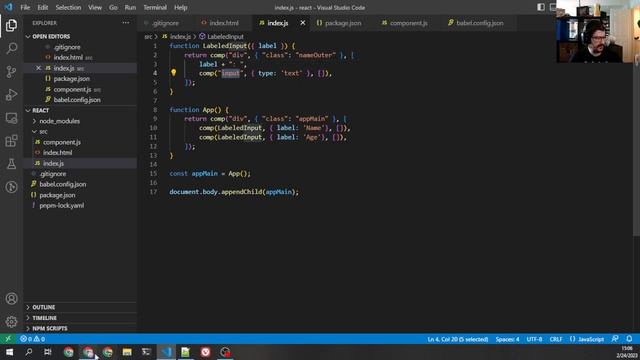Open notifications bell in status bar
The width and height of the screenshot is (640, 360).
629,339
